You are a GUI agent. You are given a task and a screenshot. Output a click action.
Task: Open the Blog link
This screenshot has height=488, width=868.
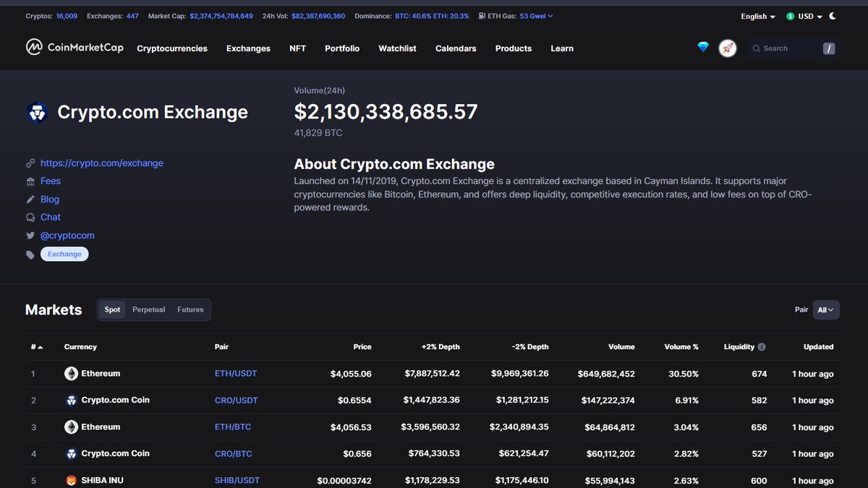point(50,200)
